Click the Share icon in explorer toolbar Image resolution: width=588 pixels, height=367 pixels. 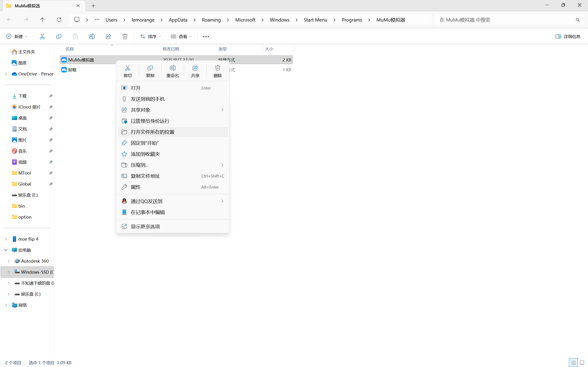tap(108, 36)
